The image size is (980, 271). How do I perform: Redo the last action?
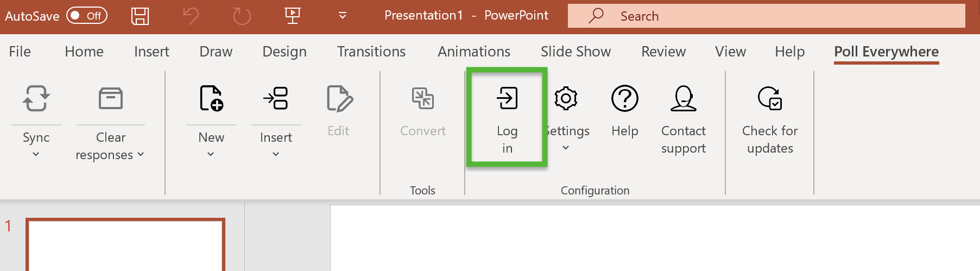242,16
